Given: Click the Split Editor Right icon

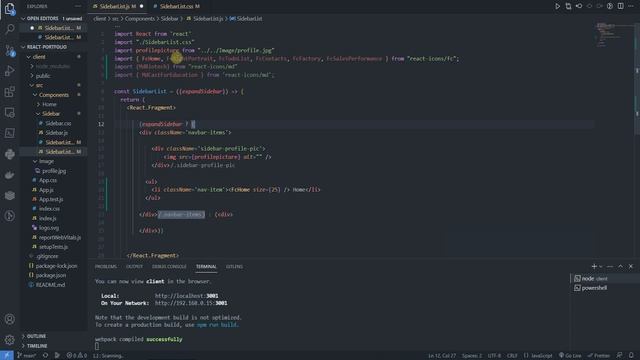Looking at the screenshot, I should pyautogui.click(x=620, y=6).
